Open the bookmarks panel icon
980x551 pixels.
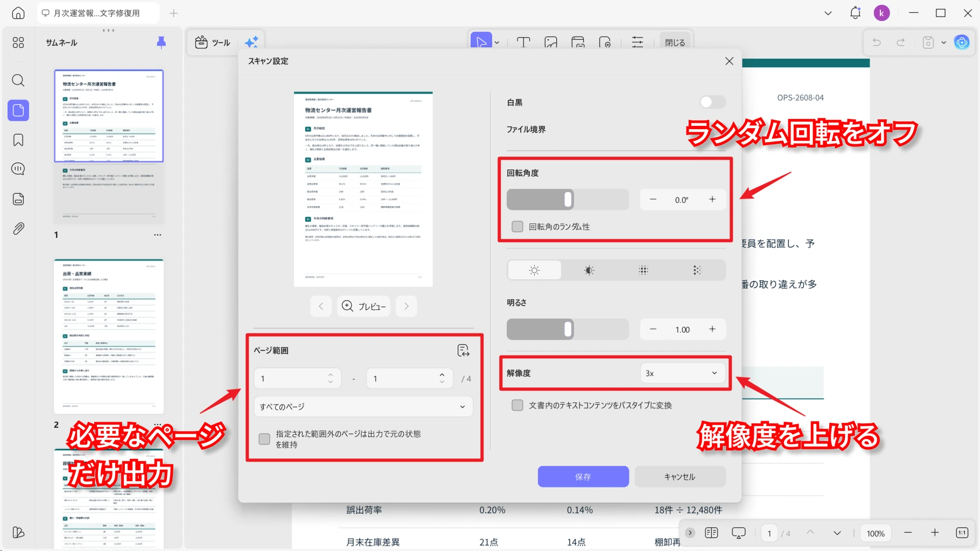pos(18,140)
